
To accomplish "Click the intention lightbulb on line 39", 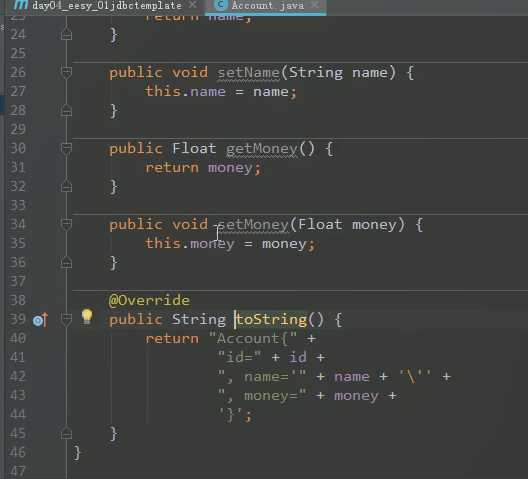I will pyautogui.click(x=87, y=317).
